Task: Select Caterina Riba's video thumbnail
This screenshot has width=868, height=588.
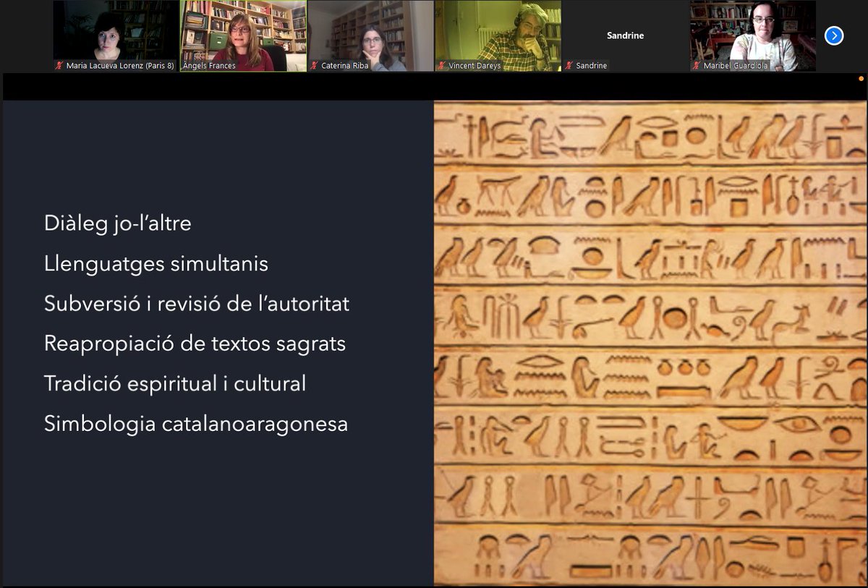Action: tap(370, 35)
